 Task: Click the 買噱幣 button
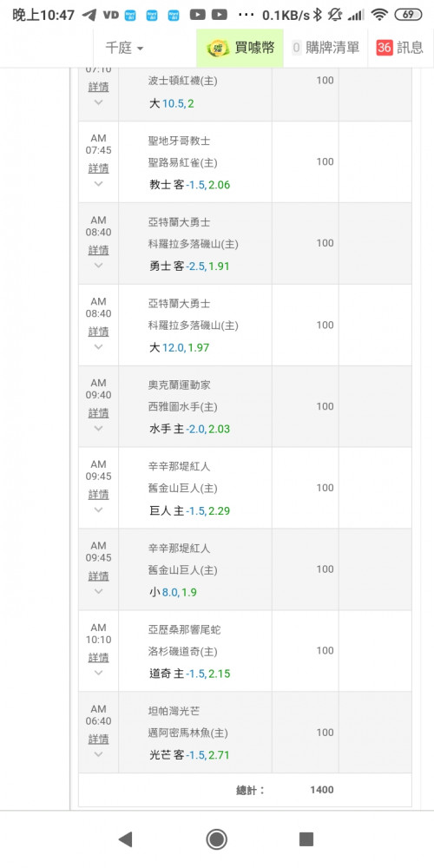[240, 48]
